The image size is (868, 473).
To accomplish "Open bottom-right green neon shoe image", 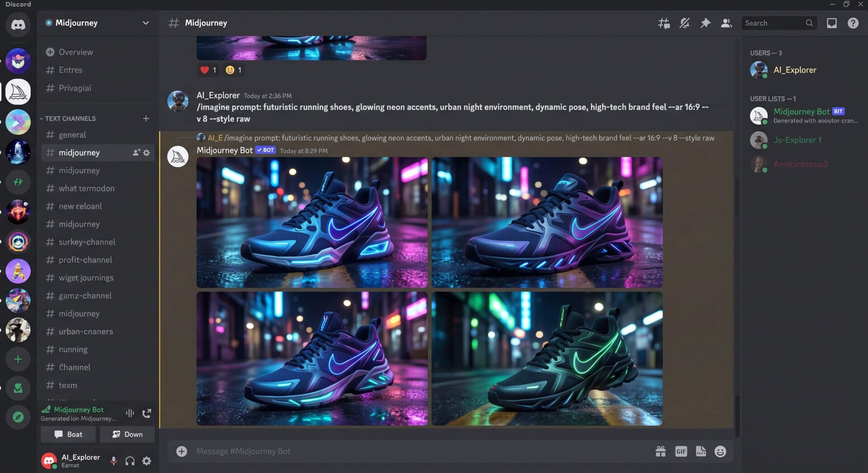I will 547,358.
